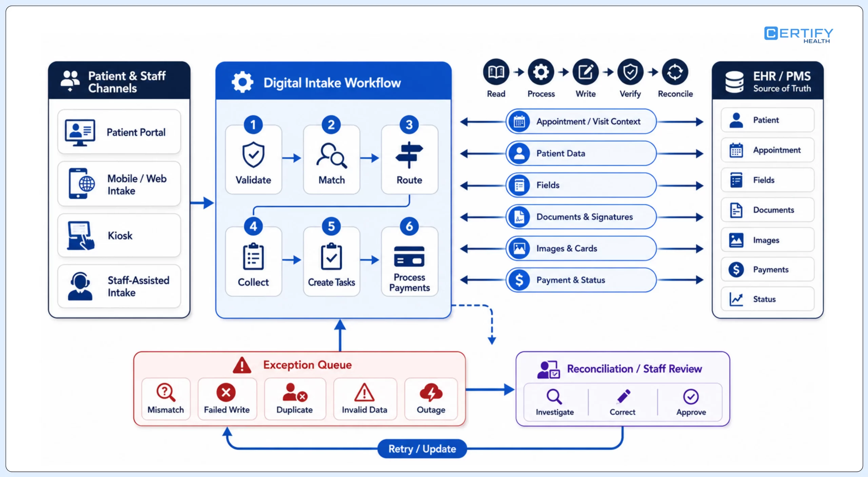Select the Fields card in EHR panel
Screen dimensions: 868x477
click(x=767, y=180)
